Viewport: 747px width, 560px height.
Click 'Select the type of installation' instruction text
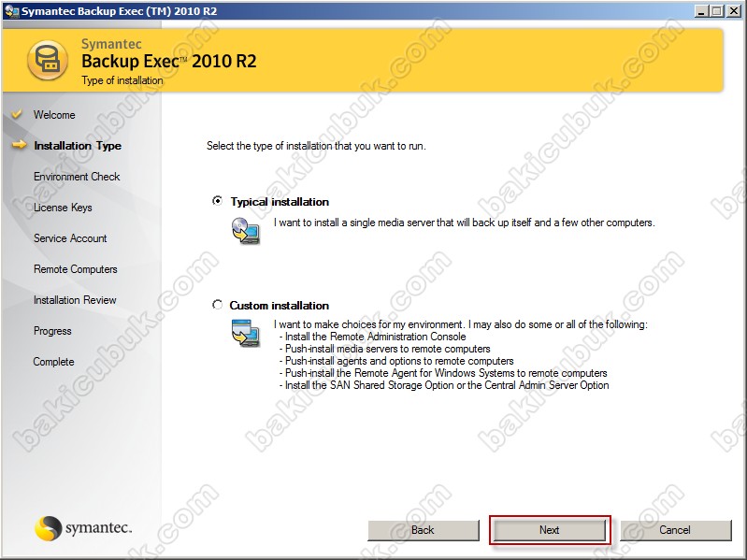pos(316,146)
